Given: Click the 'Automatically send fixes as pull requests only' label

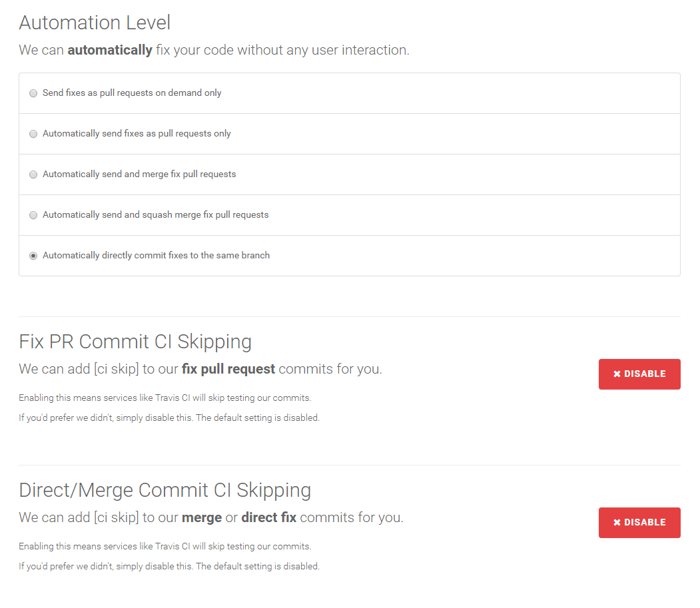Looking at the screenshot, I should [137, 134].
